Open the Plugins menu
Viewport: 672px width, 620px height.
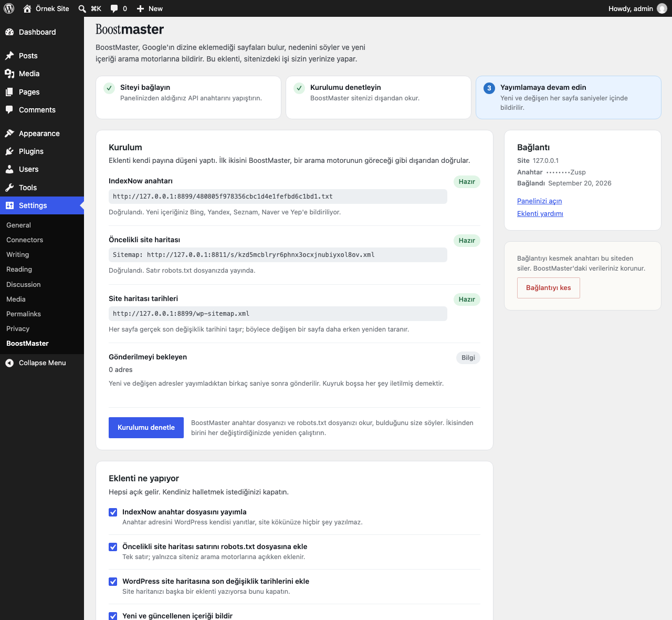42,151
